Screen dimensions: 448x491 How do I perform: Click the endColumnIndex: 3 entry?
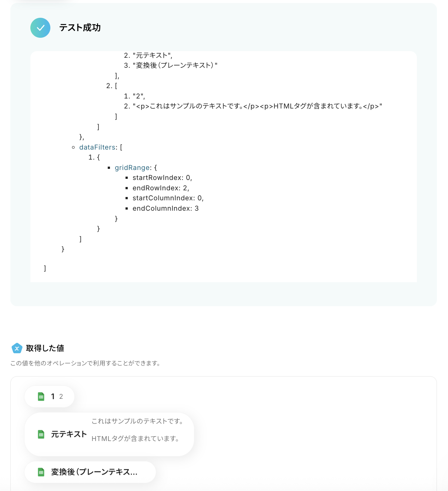coord(166,208)
